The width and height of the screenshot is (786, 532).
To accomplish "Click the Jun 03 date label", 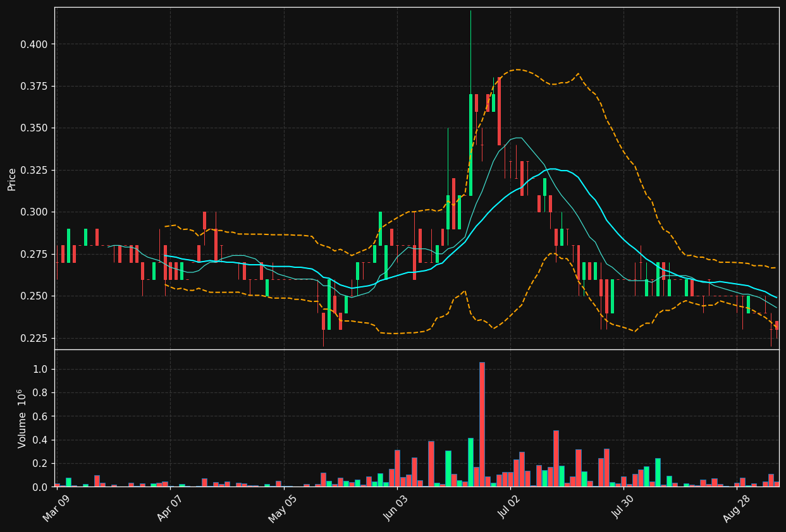I will click(395, 508).
